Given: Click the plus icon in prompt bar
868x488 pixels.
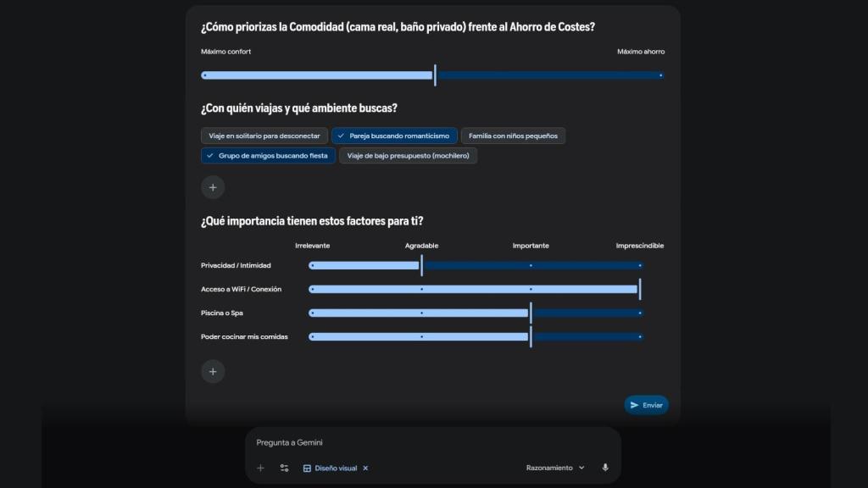Looking at the screenshot, I should [x=260, y=468].
